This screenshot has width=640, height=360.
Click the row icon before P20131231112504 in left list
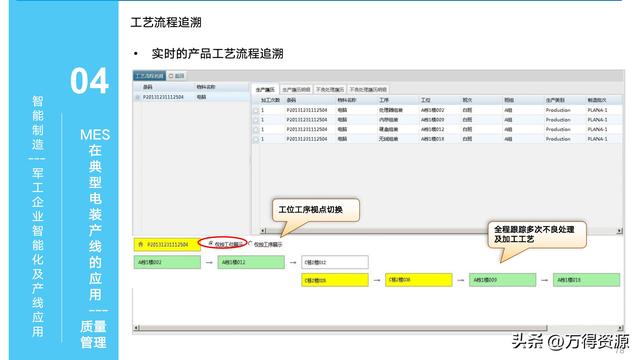(138, 97)
